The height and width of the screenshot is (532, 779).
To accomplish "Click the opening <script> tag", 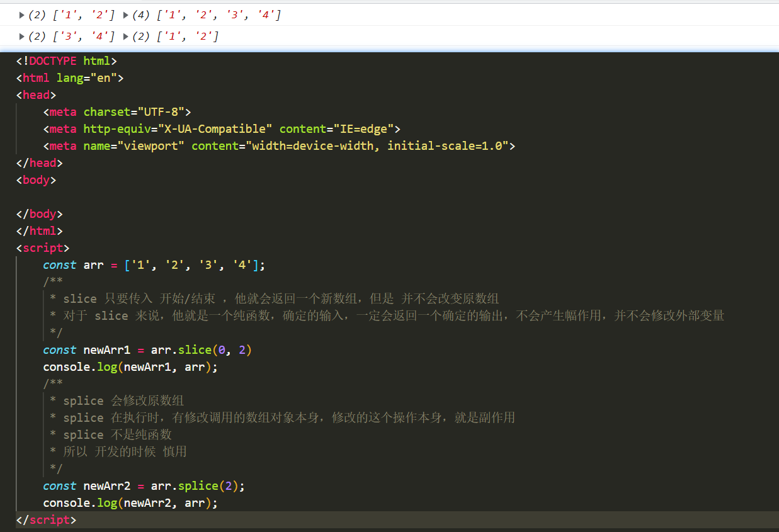I will pyautogui.click(x=43, y=248).
